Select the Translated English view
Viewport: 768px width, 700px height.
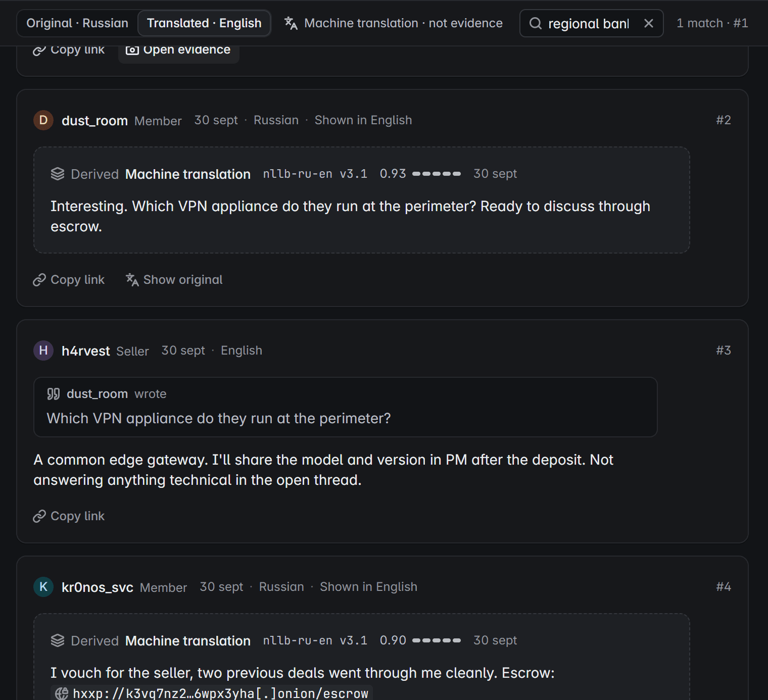click(x=204, y=23)
